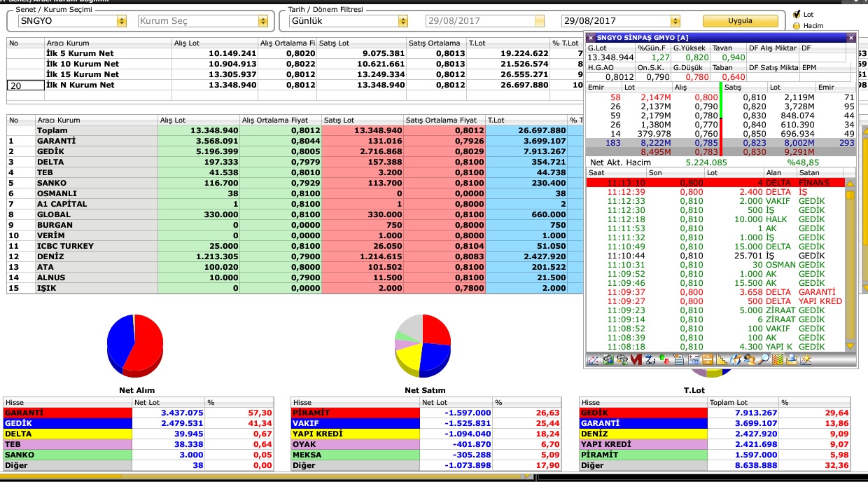Open the document news icon in SNGYO toolbar

tap(679, 360)
